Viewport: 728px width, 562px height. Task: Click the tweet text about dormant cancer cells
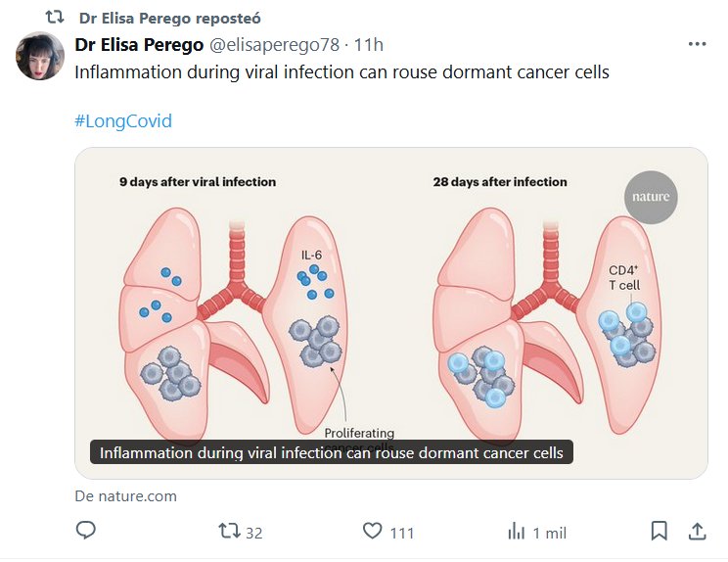341,73
